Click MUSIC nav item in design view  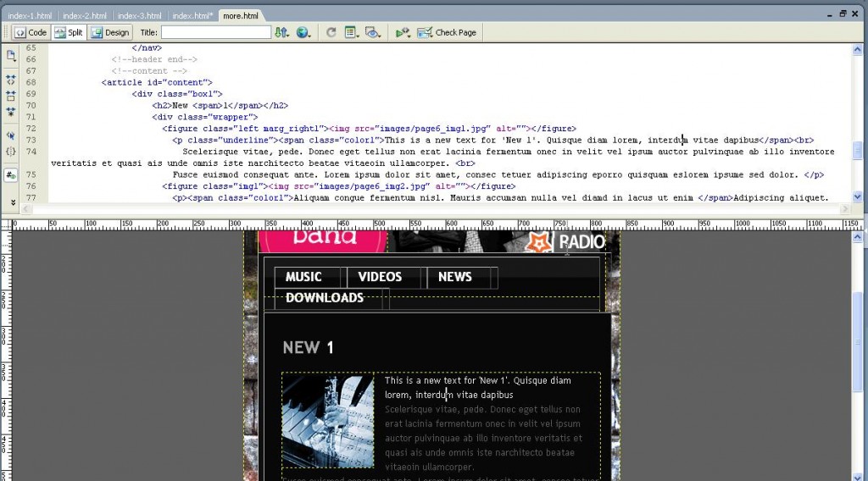(303, 277)
